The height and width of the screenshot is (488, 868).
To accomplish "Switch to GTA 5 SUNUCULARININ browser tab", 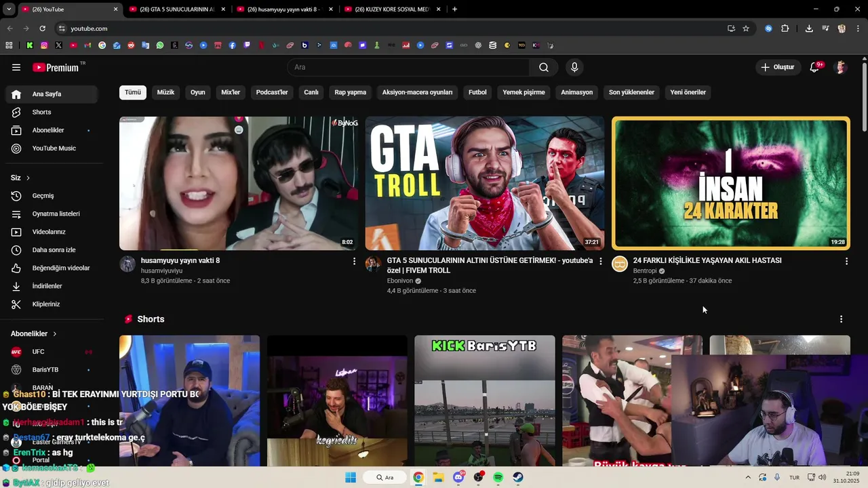I will [x=178, y=9].
